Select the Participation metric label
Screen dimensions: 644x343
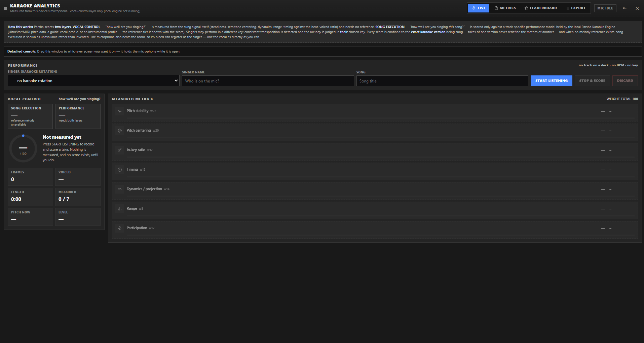[137, 228]
